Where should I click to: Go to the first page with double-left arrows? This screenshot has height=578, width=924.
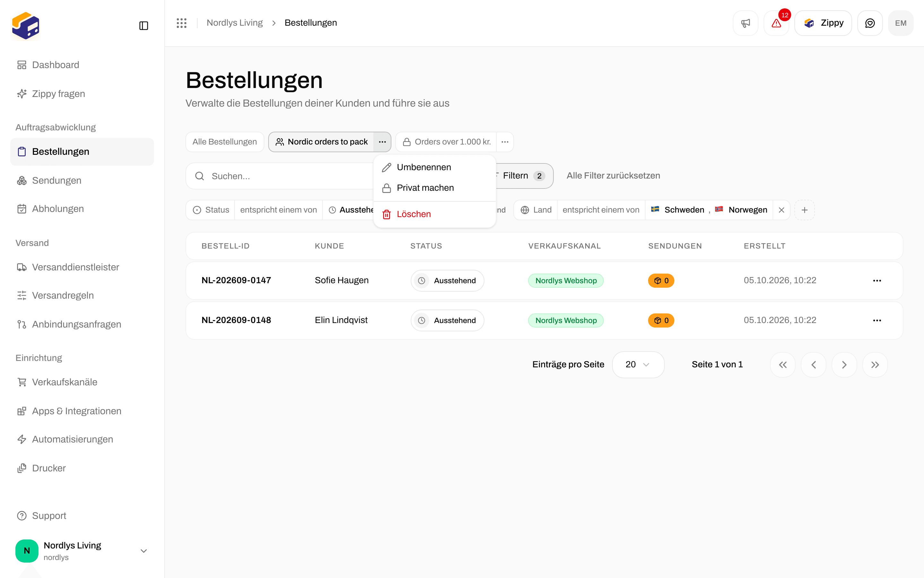tap(783, 365)
